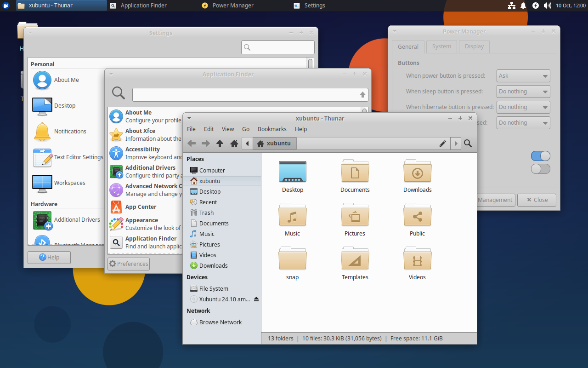The height and width of the screenshot is (368, 588).
Task: Launch App Center in Application Finder
Action: point(146,207)
